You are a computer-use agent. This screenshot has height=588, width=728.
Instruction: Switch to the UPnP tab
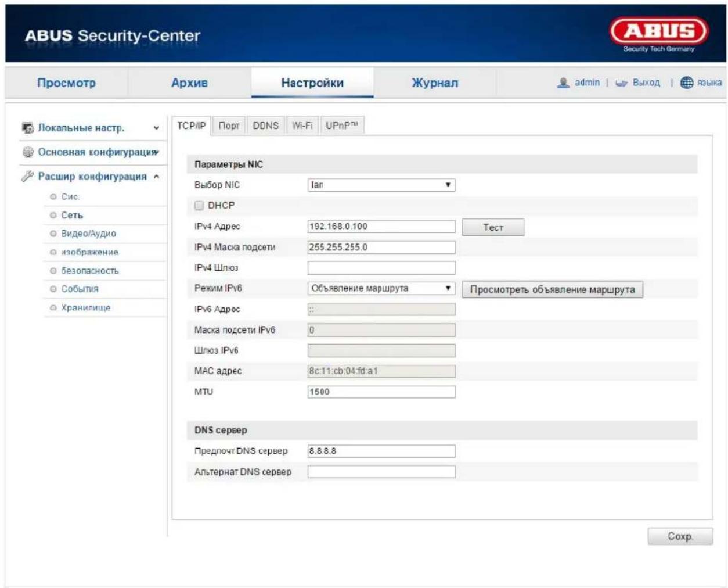click(x=342, y=126)
